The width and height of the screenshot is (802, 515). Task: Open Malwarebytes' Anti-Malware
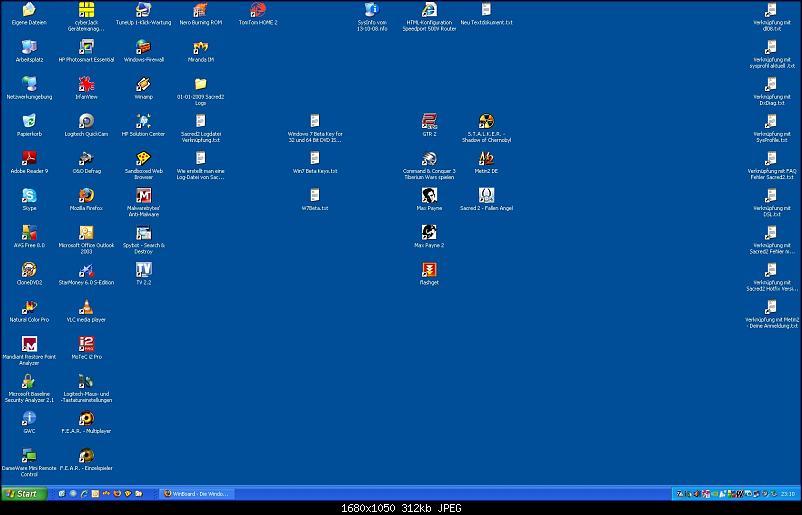144,196
